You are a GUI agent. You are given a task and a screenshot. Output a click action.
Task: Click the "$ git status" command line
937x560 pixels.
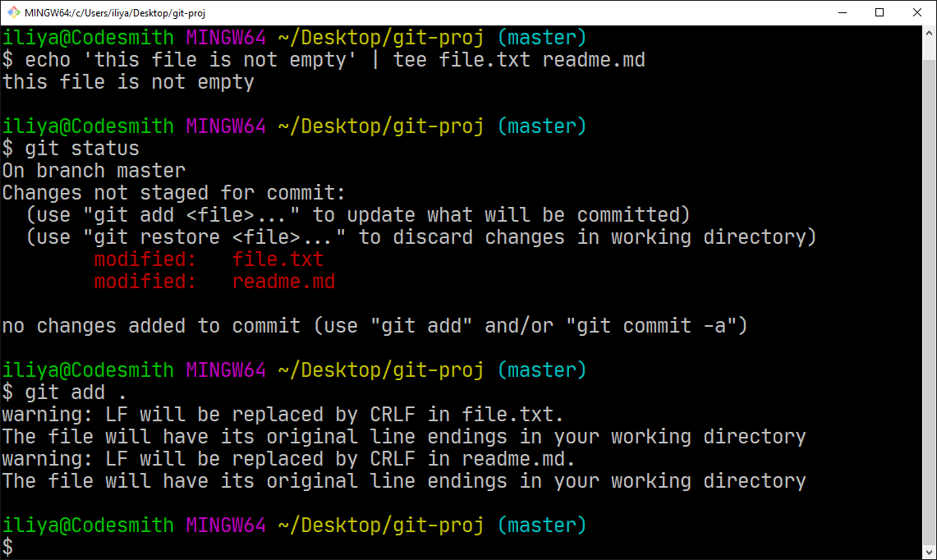[71, 149]
